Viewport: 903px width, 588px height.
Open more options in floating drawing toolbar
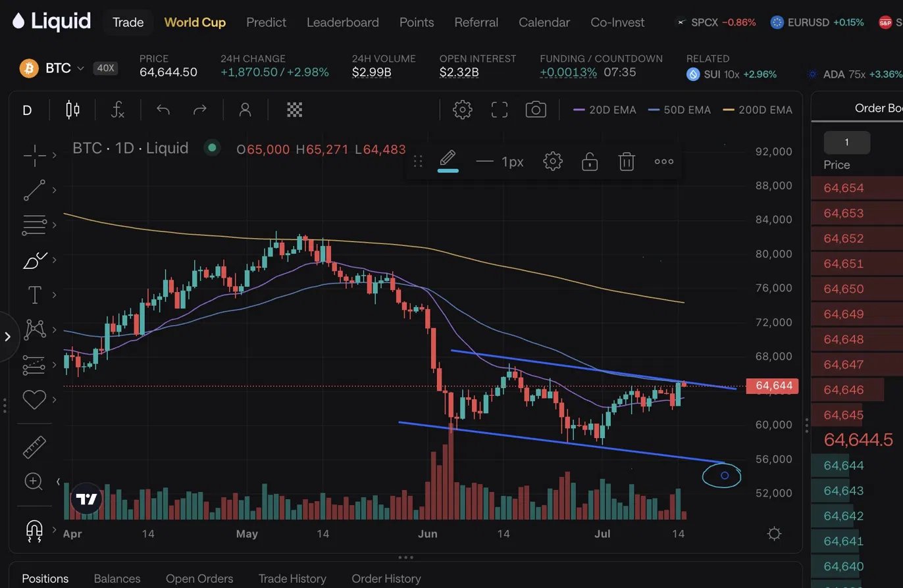pyautogui.click(x=663, y=161)
